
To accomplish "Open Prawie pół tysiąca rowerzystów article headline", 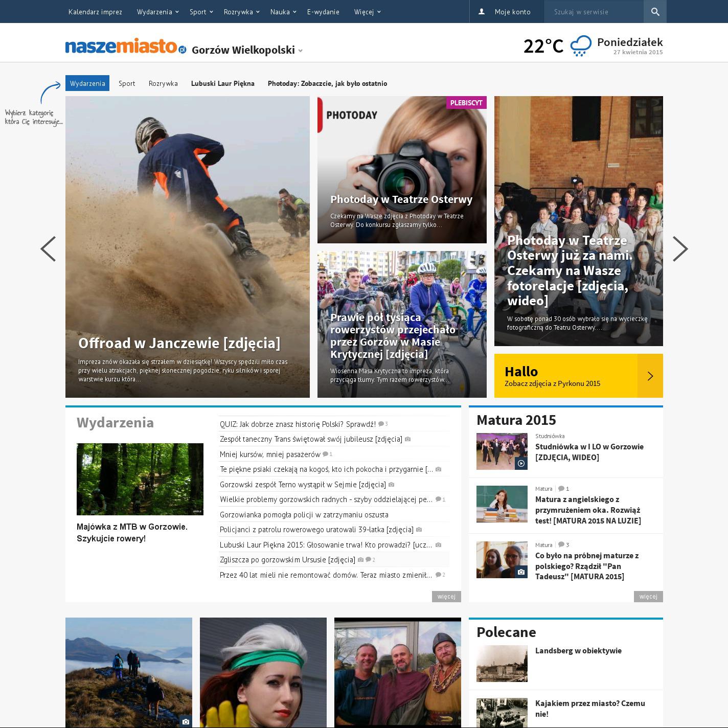I will point(393,335).
